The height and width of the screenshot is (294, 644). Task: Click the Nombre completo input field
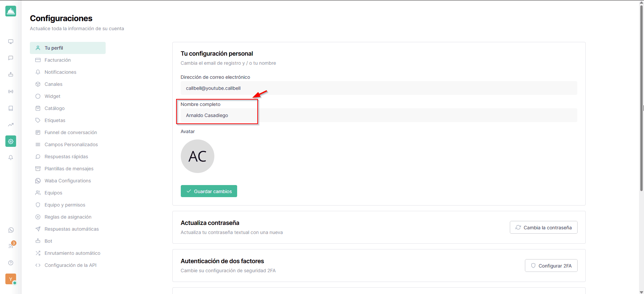378,115
